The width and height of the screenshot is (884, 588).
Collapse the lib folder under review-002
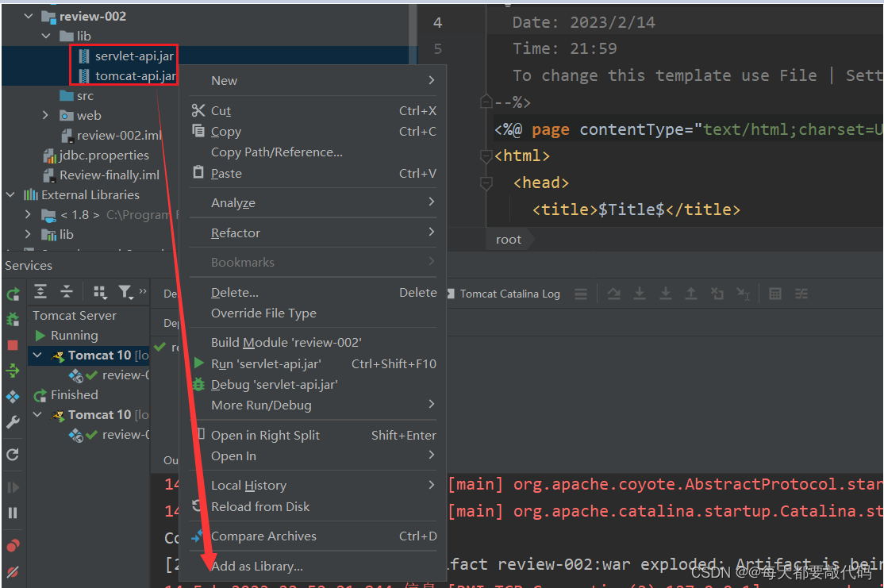46,36
